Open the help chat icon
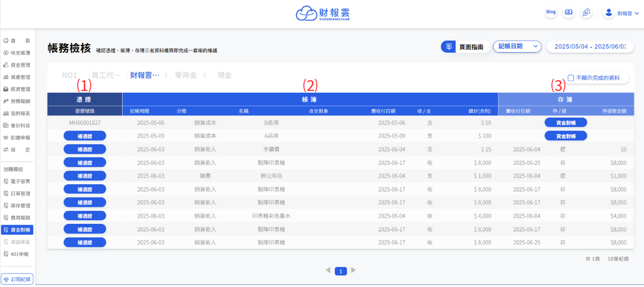The image size is (644, 287). tap(586, 13)
